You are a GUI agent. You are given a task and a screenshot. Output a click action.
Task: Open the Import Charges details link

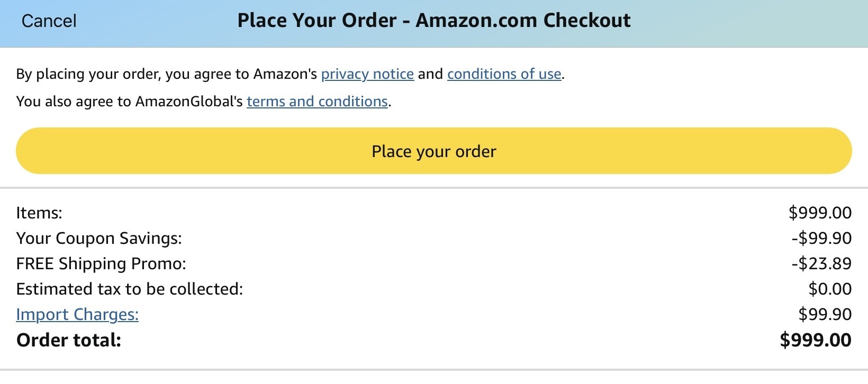click(77, 314)
